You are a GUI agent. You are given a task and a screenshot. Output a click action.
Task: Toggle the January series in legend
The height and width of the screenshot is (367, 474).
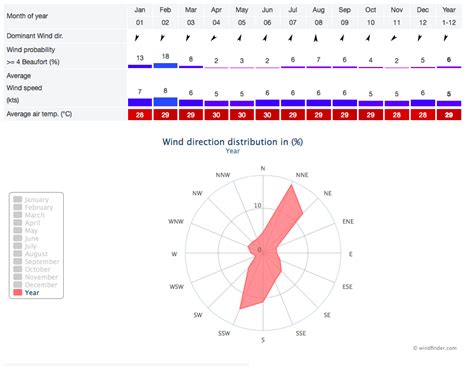[x=31, y=199]
